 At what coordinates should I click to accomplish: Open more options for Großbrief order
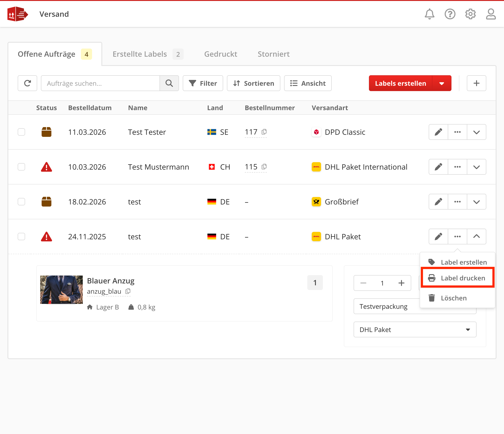click(457, 202)
